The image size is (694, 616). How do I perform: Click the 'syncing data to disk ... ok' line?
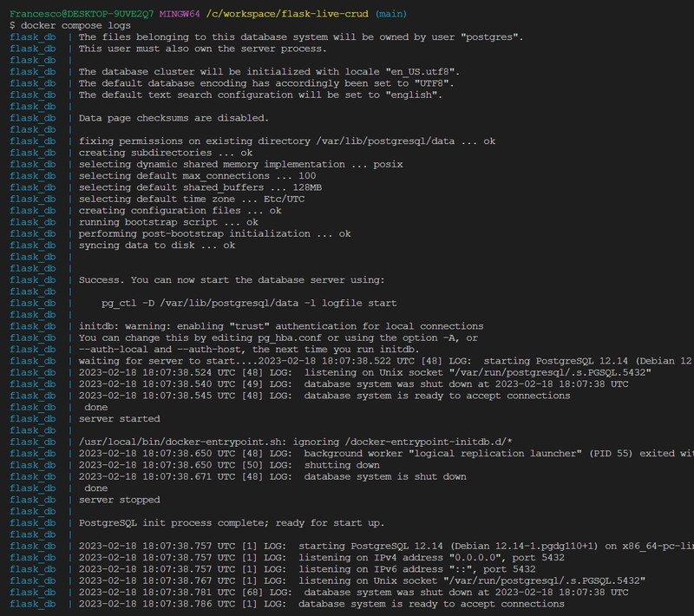(157, 246)
